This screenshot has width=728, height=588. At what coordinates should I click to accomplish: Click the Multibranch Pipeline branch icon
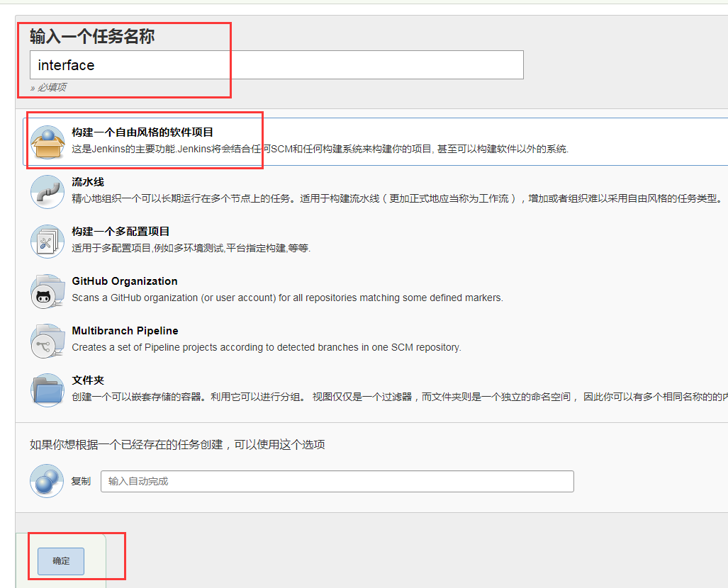(x=47, y=341)
